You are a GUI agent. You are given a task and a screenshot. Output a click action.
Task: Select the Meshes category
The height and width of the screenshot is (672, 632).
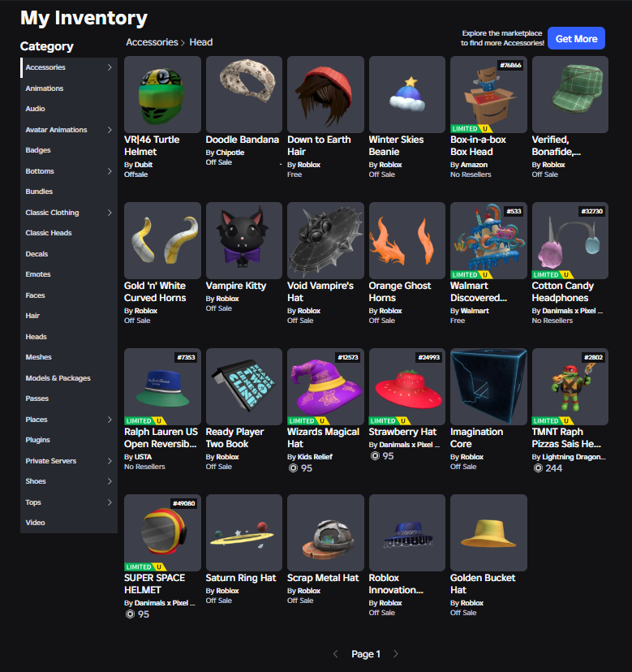point(69,357)
